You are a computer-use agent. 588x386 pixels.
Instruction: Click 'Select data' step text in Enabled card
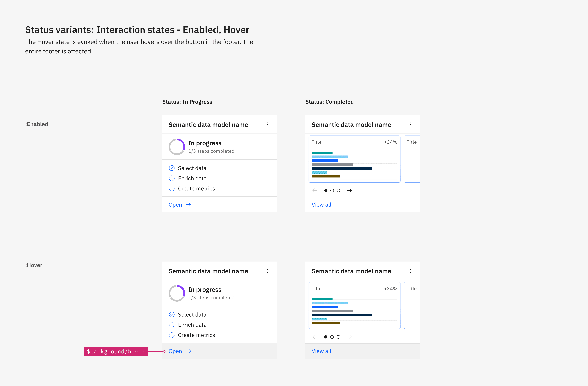click(192, 168)
